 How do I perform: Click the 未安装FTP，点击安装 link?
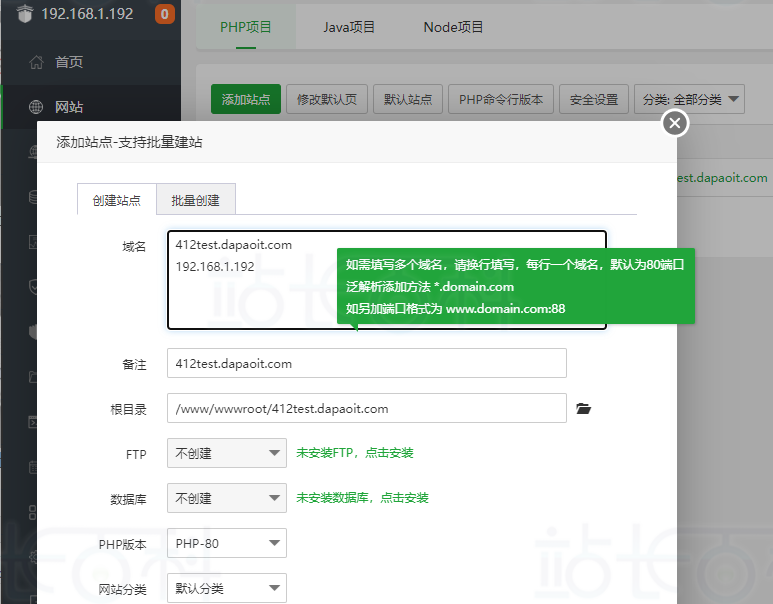click(355, 453)
